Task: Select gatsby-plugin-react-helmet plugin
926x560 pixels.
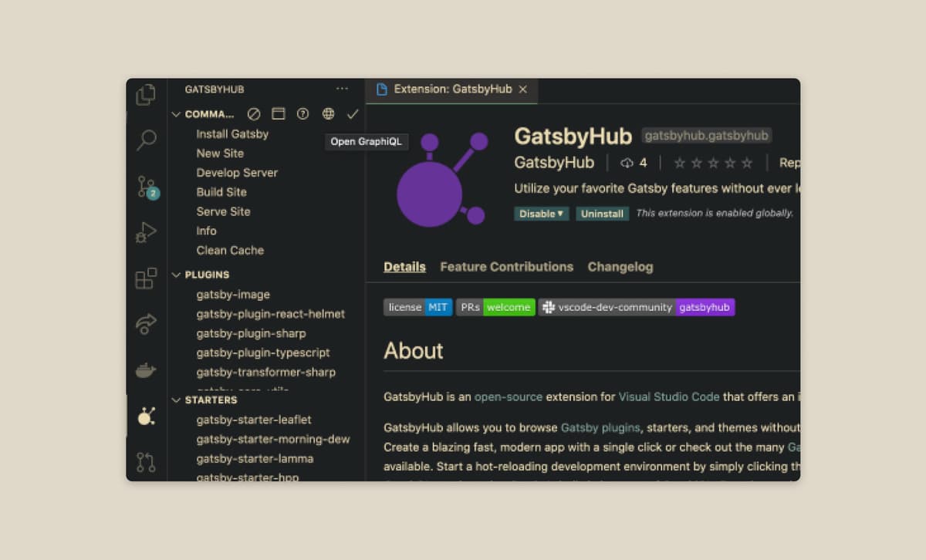Action: [x=271, y=314]
